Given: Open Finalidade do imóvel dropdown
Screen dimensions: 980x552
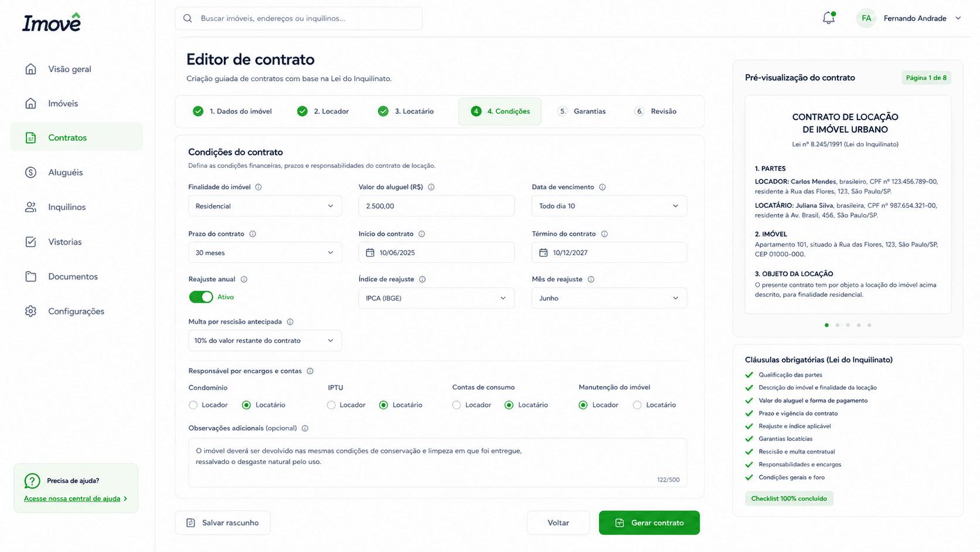Looking at the screenshot, I should coord(265,206).
